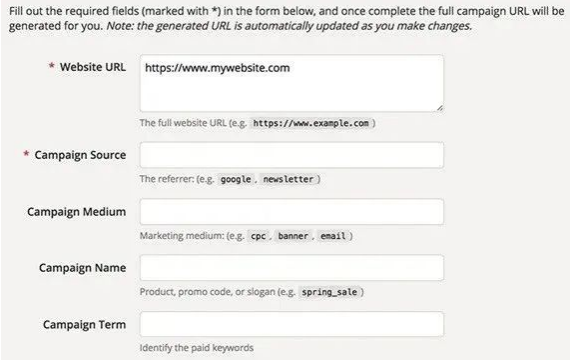Click the 'banner' example code tag
This screenshot has height=360, width=570.
click(x=293, y=236)
